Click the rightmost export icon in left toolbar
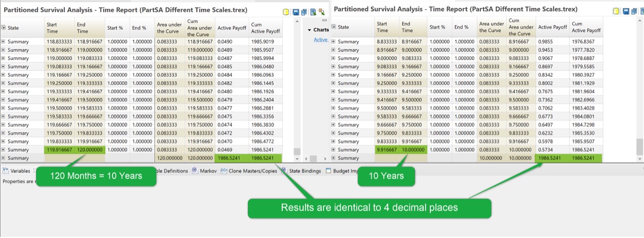 [x=321, y=12]
